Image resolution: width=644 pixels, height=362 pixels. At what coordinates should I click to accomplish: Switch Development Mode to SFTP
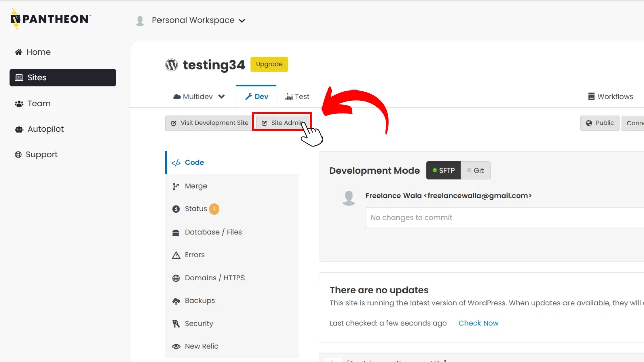point(444,171)
